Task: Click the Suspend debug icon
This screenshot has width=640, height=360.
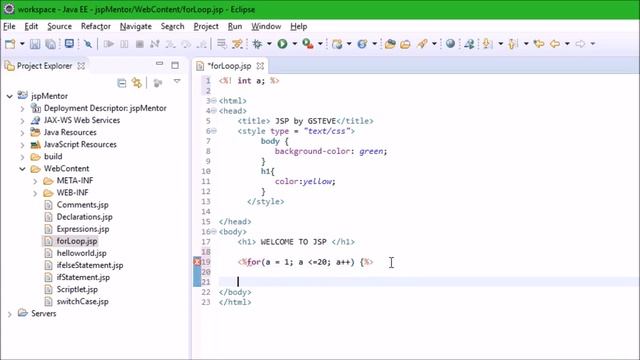Action: pos(124,44)
